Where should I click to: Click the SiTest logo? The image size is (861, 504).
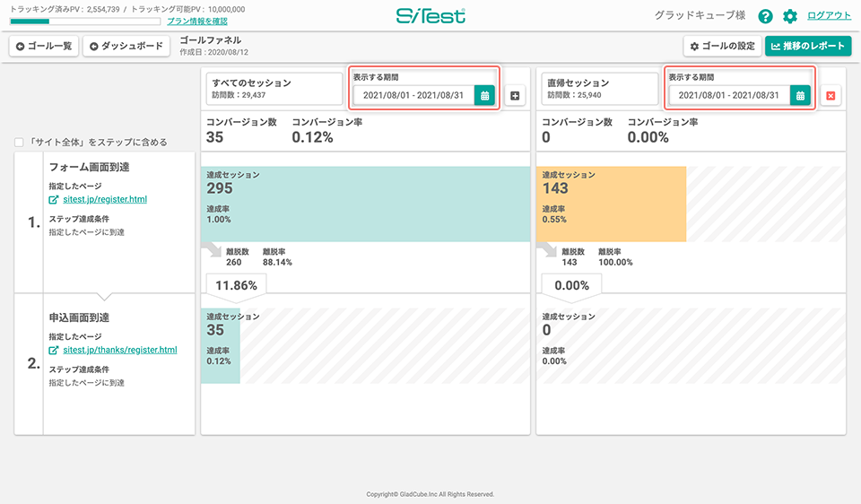430,16
